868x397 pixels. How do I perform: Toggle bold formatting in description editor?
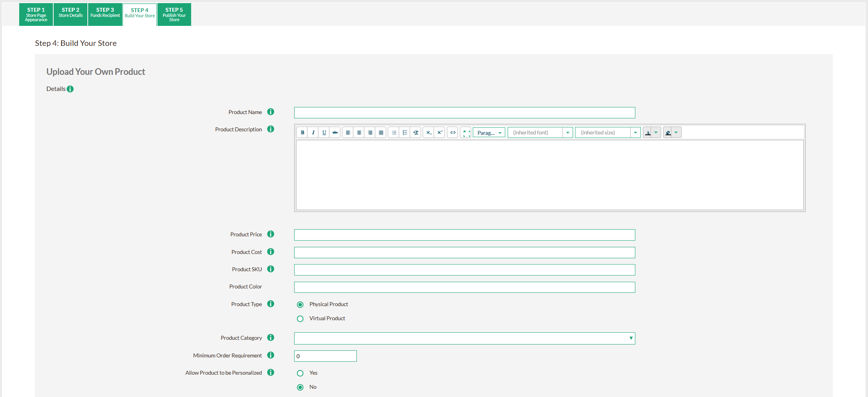coord(302,132)
